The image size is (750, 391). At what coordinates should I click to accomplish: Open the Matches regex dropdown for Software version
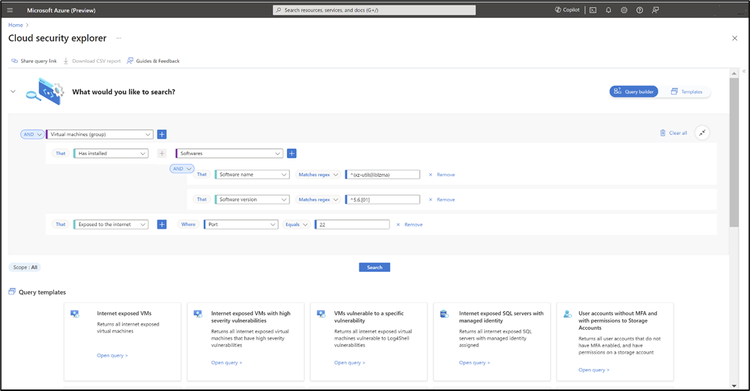coord(318,200)
